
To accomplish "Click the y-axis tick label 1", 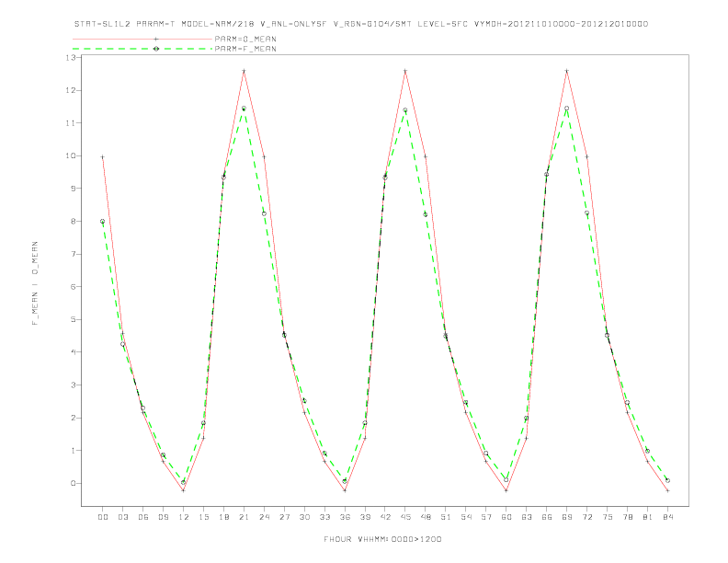I will (74, 451).
